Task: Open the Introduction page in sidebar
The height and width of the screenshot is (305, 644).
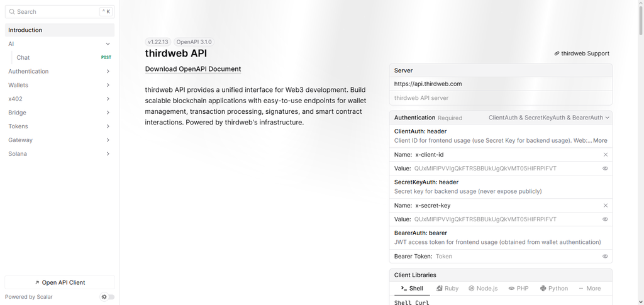Action: coord(60,30)
